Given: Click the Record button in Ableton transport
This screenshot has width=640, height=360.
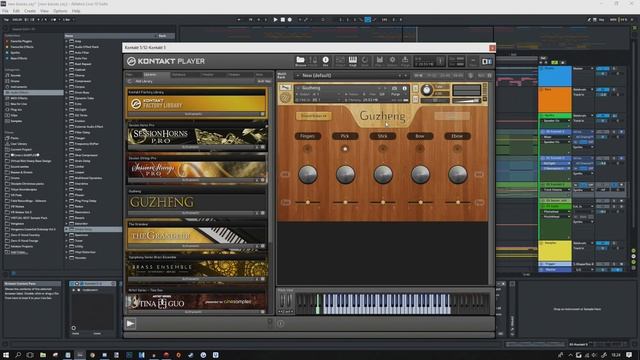Looking at the screenshot, I should coord(290,20).
